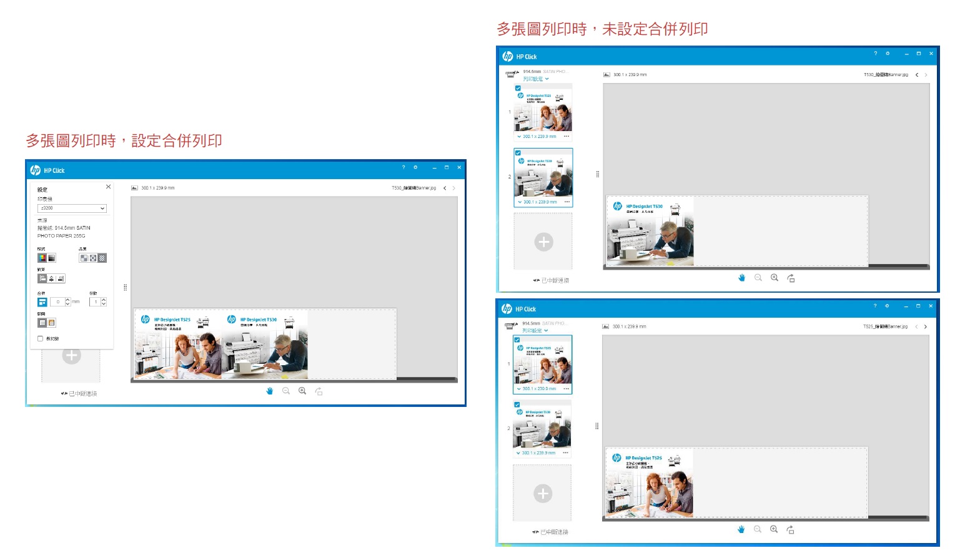Increase copies count with stepper up arrow

(104, 300)
